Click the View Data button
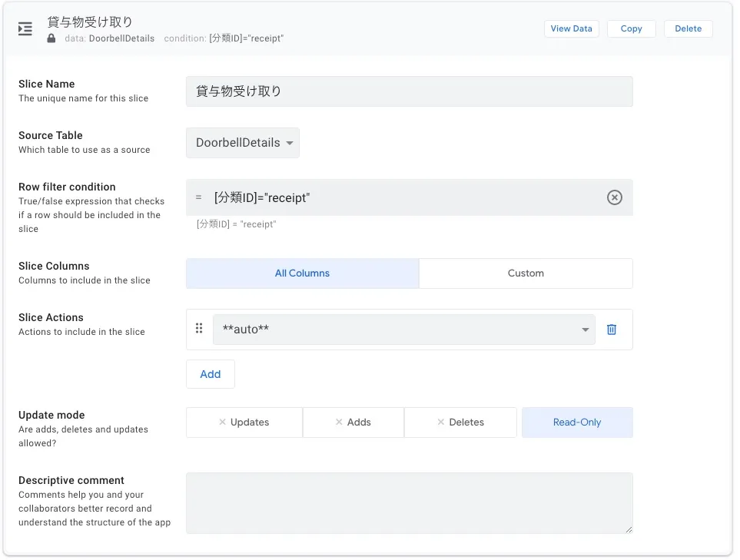The width and height of the screenshot is (740, 560). click(x=571, y=28)
